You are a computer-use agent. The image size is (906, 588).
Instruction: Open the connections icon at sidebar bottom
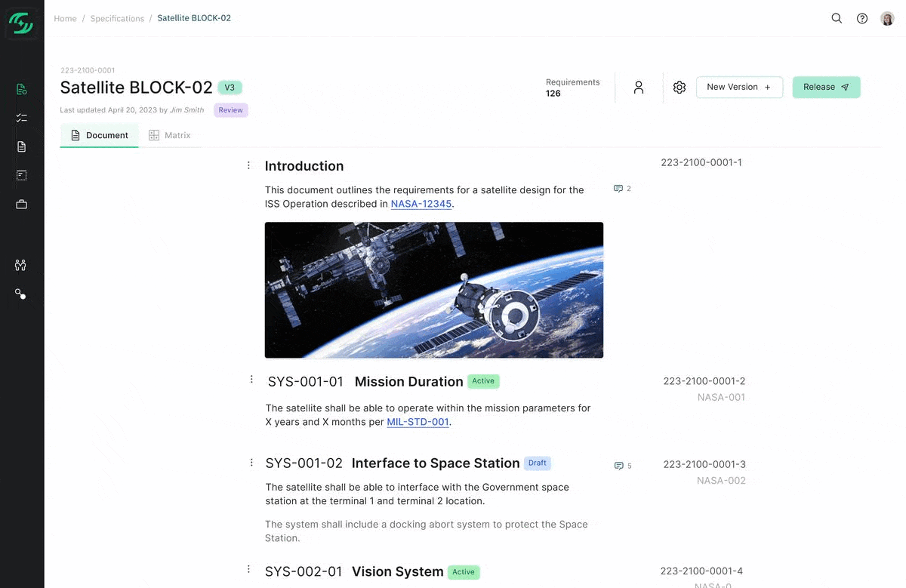[x=20, y=294]
